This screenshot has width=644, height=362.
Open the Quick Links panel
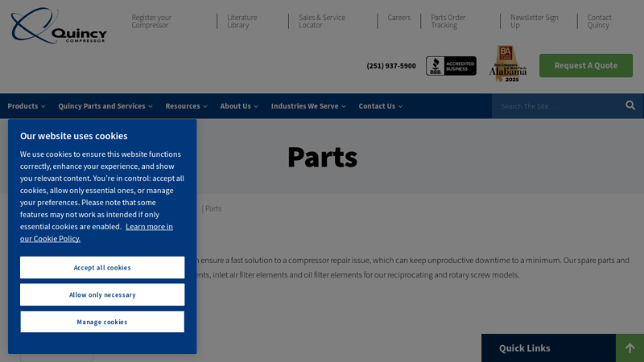pos(548,348)
